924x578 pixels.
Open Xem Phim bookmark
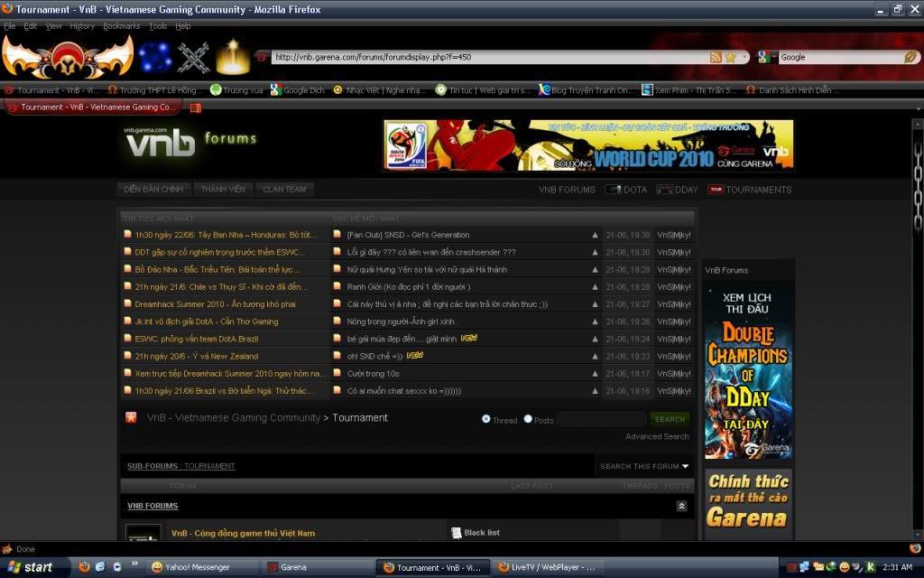689,90
